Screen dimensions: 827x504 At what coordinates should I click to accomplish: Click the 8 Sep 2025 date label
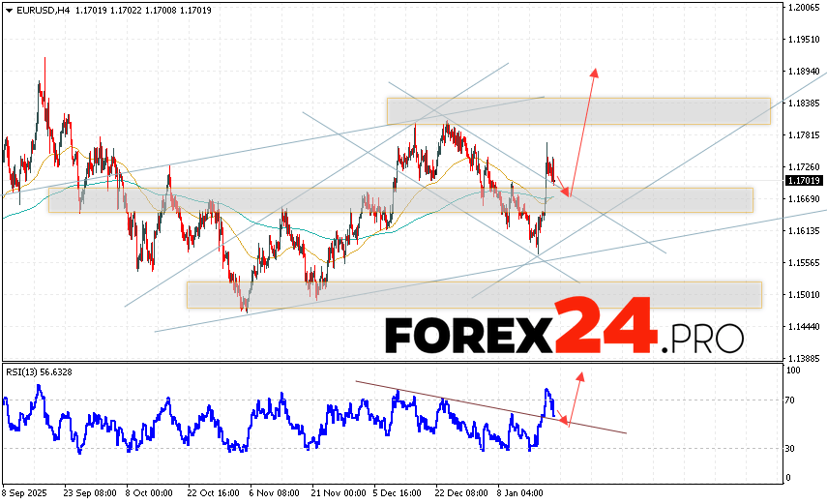(25, 490)
